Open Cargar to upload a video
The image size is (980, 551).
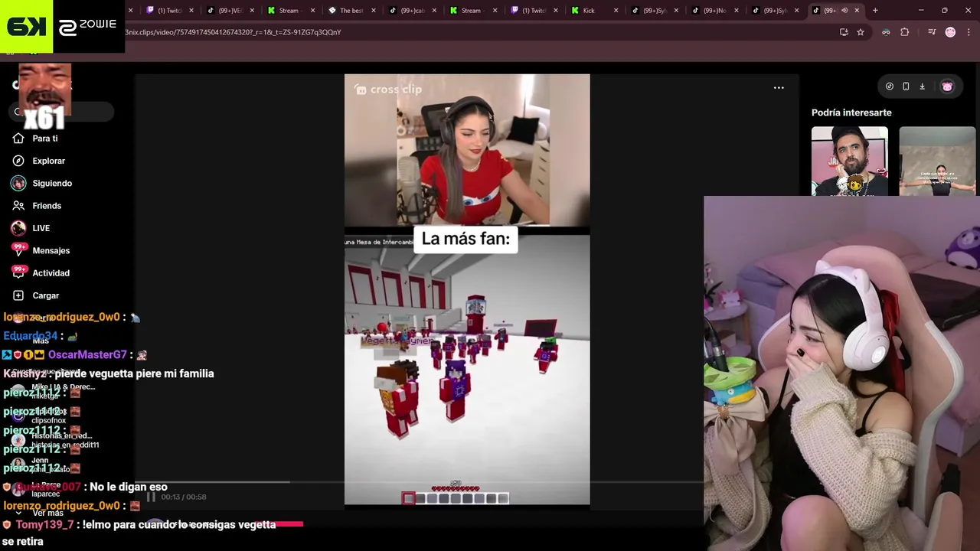[45, 295]
